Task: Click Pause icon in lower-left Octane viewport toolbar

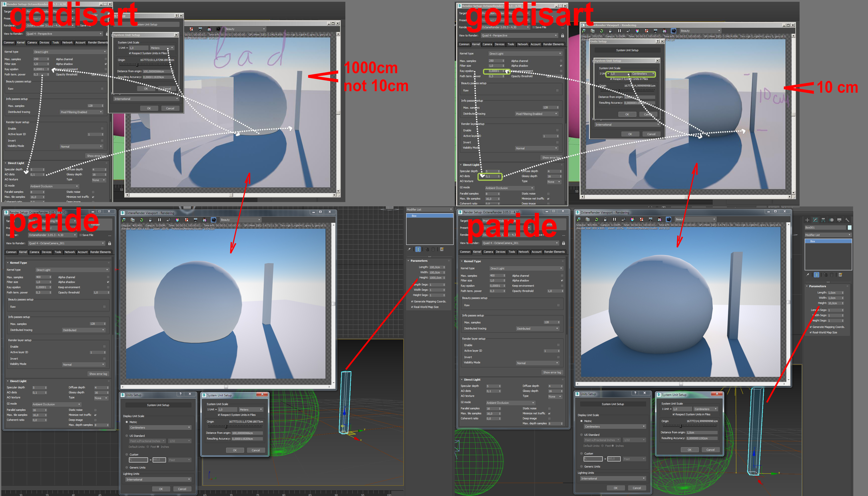Action: (159, 220)
